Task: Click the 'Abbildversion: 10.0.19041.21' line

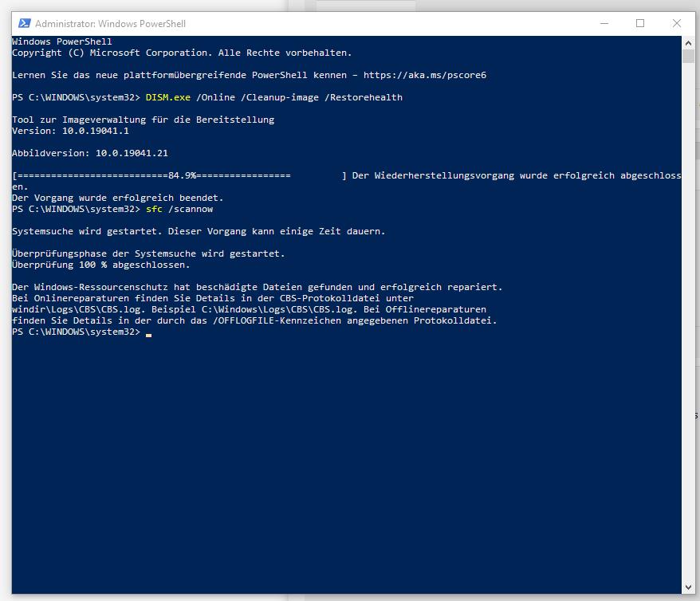Action: pos(90,153)
